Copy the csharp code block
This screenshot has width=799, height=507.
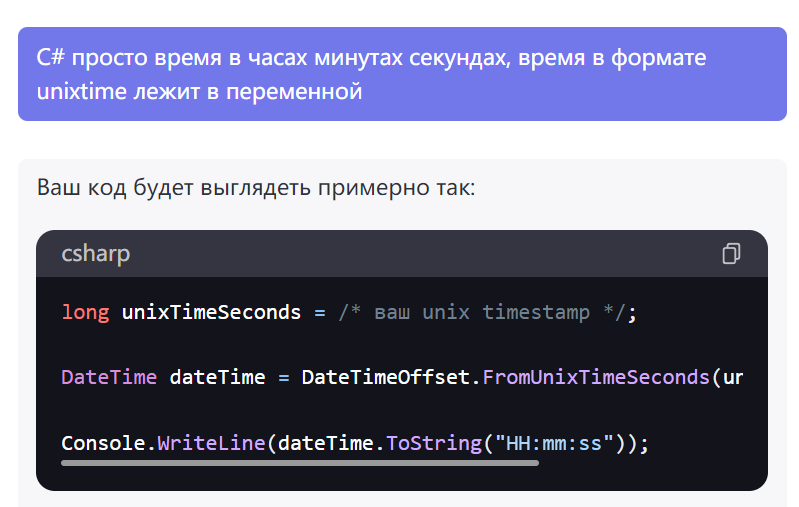pos(731,254)
